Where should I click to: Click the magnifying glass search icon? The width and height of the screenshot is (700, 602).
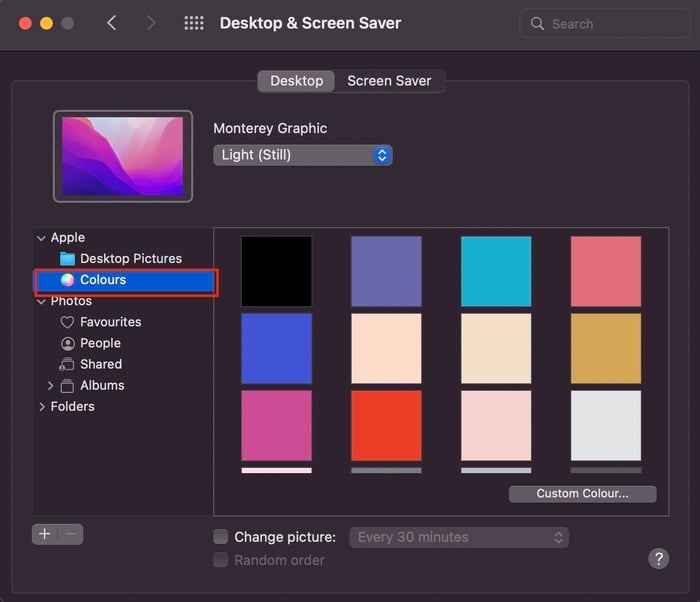(x=537, y=23)
